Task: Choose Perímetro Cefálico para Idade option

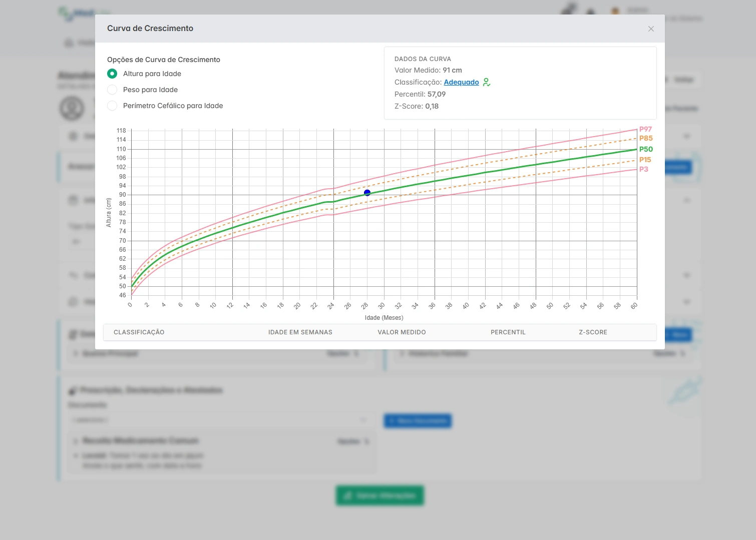Action: pyautogui.click(x=112, y=106)
